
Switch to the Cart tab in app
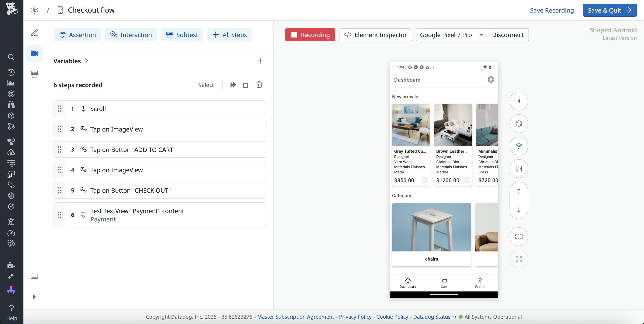pos(444,283)
